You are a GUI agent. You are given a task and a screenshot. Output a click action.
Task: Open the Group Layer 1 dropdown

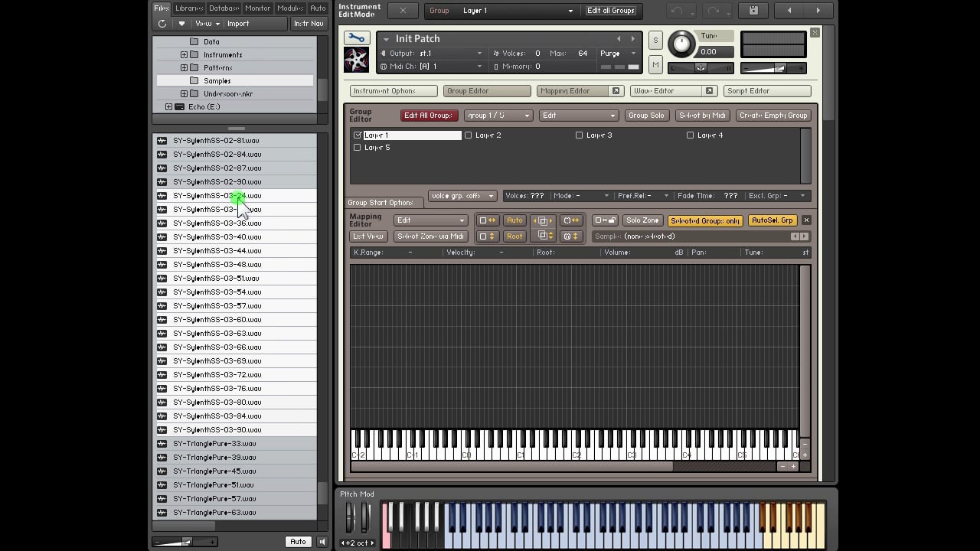518,11
